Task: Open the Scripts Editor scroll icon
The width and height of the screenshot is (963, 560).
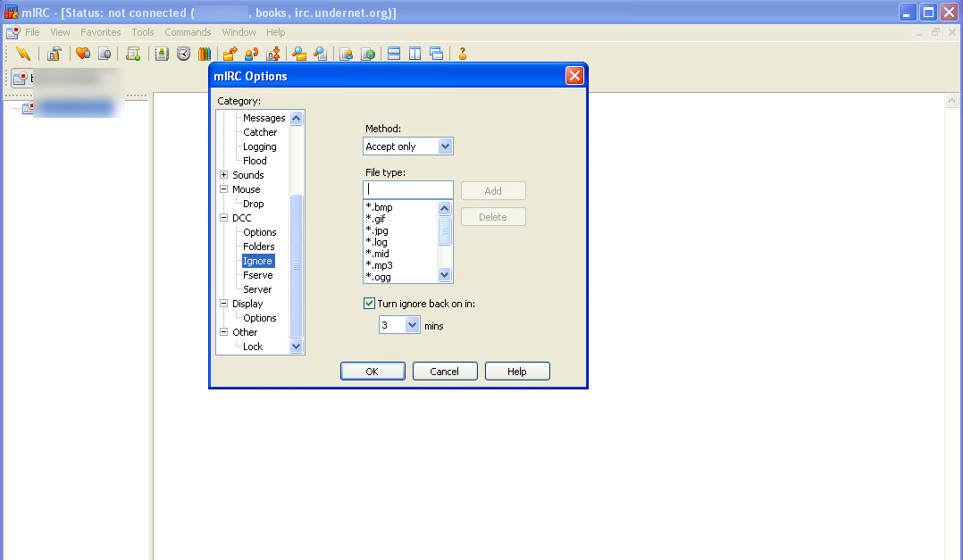Action: 133,54
